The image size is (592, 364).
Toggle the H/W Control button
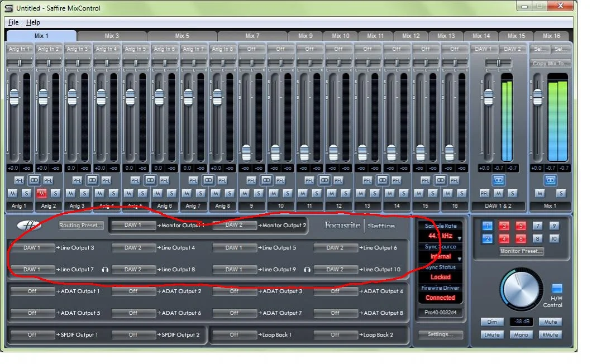[557, 289]
